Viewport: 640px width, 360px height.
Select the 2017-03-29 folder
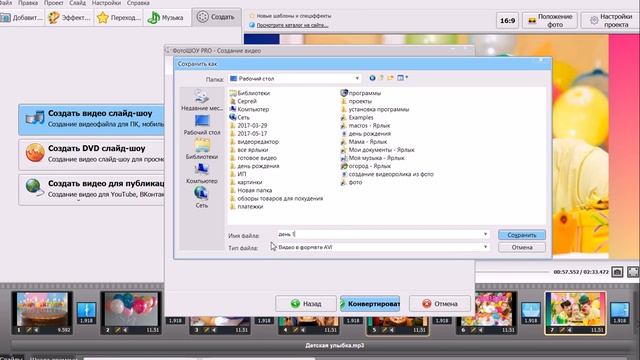tap(249, 126)
